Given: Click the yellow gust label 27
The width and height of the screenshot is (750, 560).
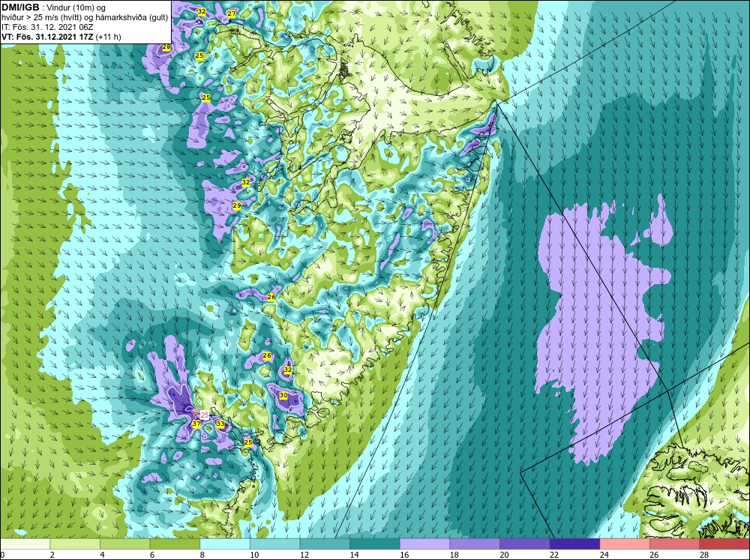Looking at the screenshot, I should [232, 13].
